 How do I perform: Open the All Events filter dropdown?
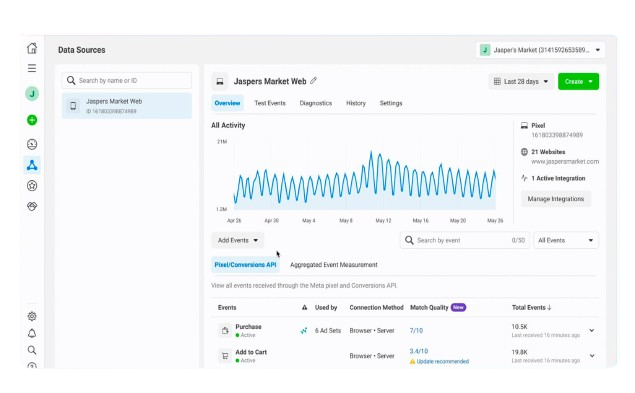point(566,240)
